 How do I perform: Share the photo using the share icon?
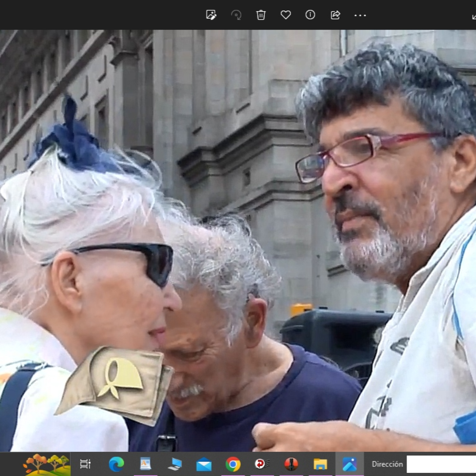[335, 15]
